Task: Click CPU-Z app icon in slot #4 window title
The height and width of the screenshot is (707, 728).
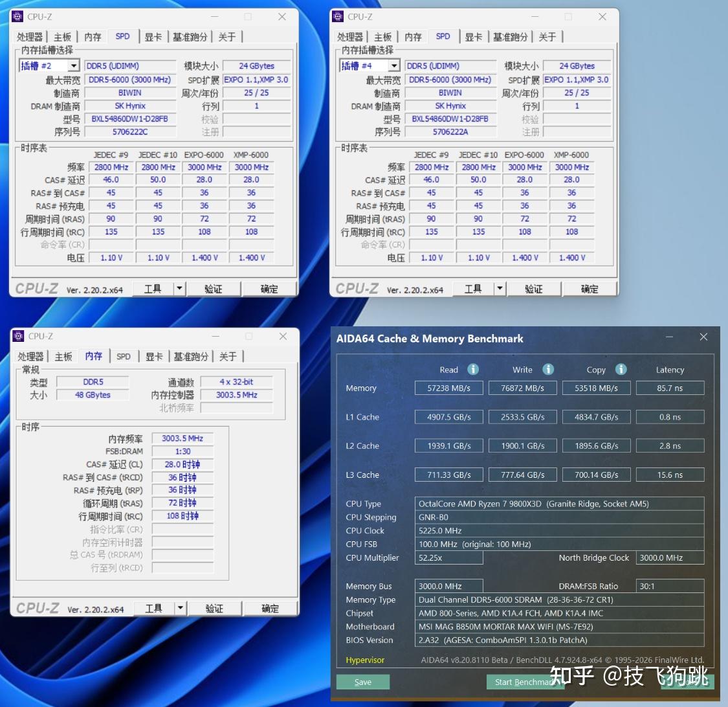Action: tap(338, 17)
